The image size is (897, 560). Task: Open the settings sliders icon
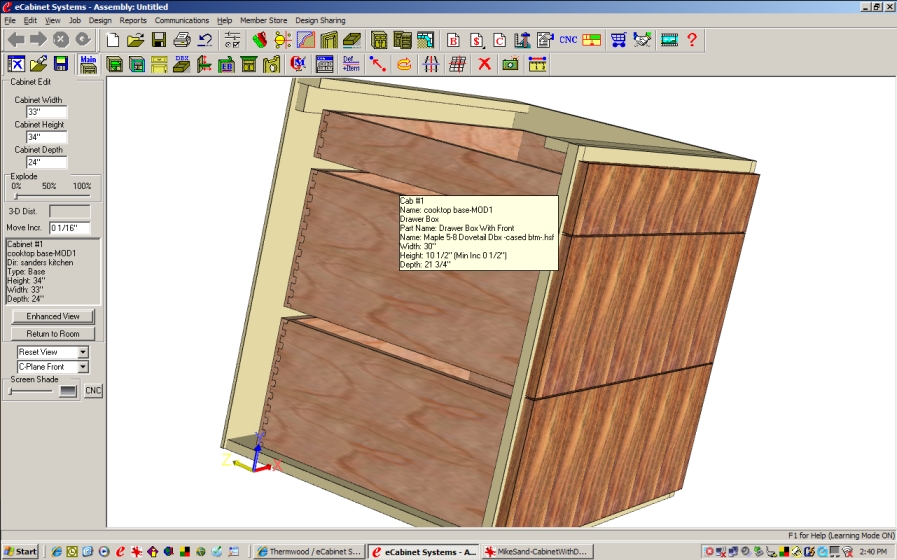(x=232, y=40)
